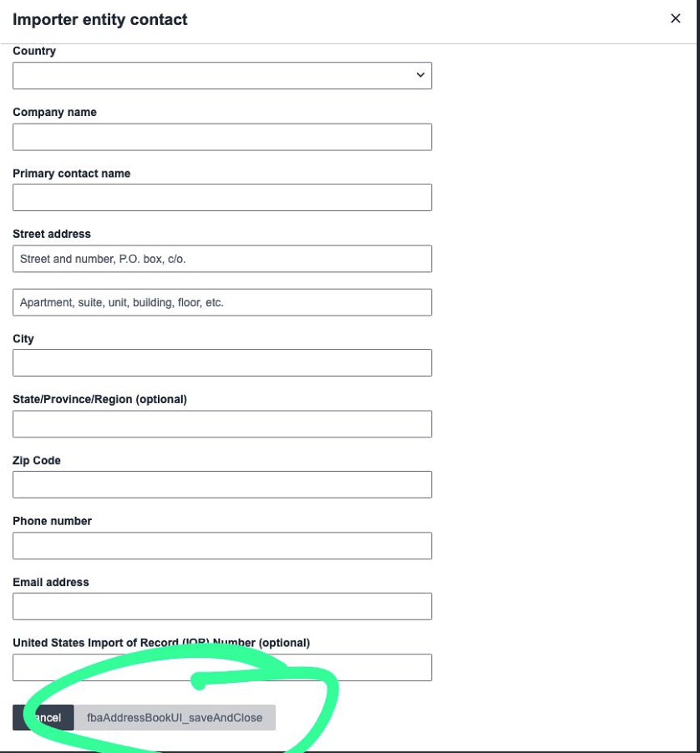Close the Importer entity contact dialog

(676, 18)
